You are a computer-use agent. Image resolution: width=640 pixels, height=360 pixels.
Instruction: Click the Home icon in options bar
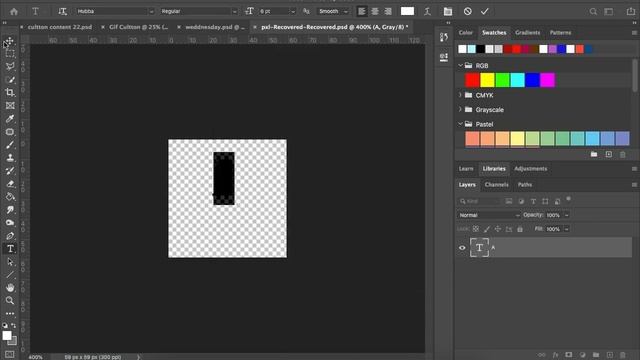point(14,11)
